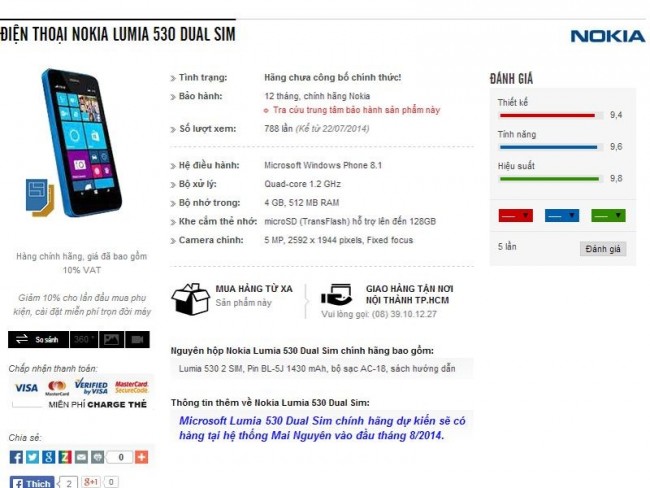Open the 360 degree product view
Viewport: 650px width, 488px height.
point(84,340)
